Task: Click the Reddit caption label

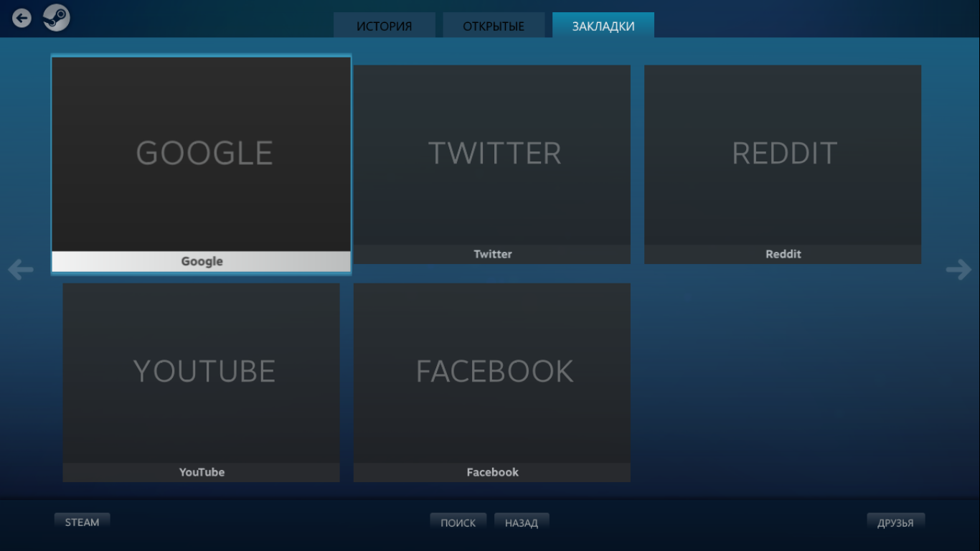Action: 783,254
